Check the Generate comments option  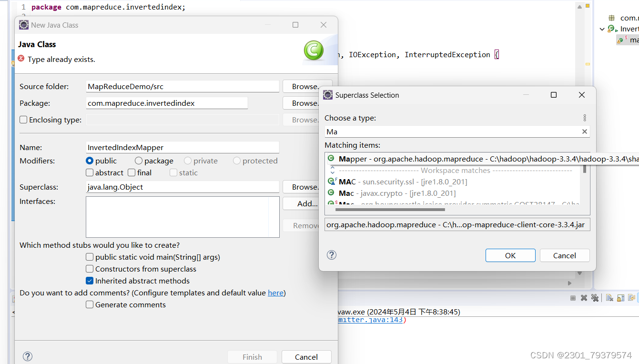(89, 304)
